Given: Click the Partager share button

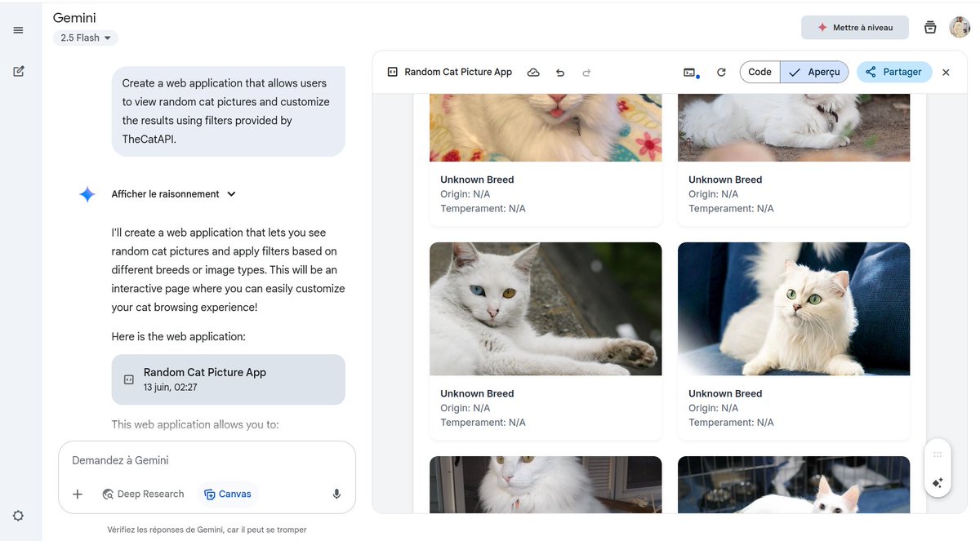Looking at the screenshot, I should tap(894, 72).
